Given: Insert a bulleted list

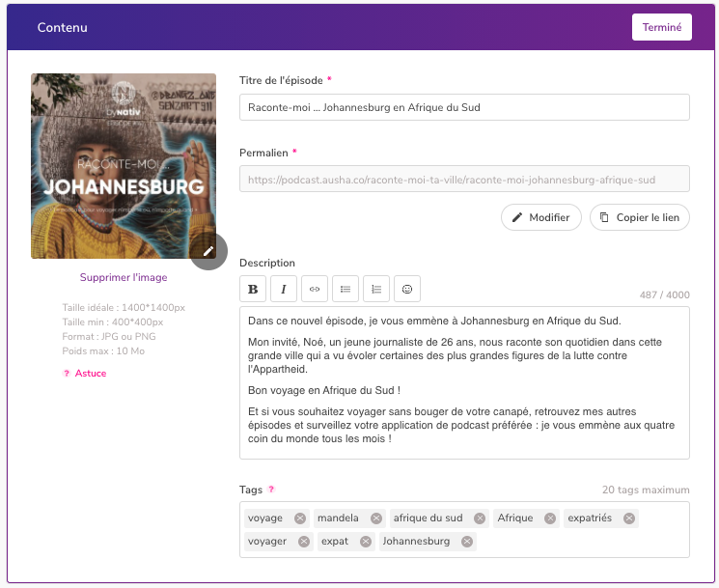Looking at the screenshot, I should (x=346, y=289).
